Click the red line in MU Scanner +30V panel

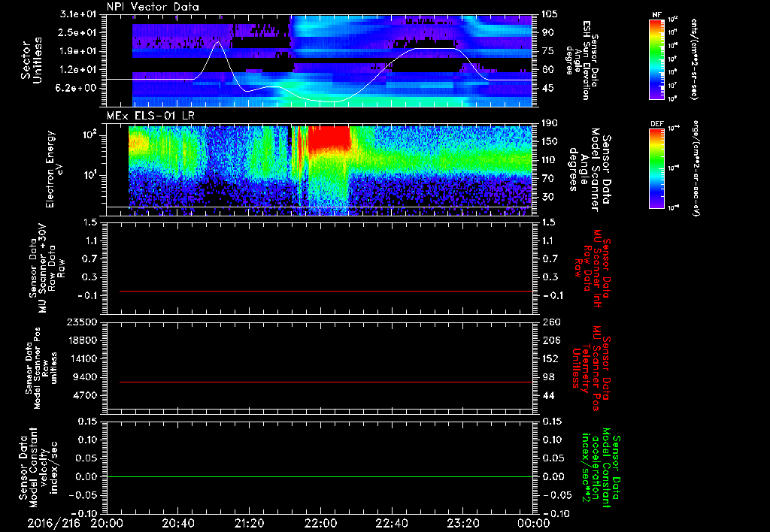pyautogui.click(x=326, y=291)
